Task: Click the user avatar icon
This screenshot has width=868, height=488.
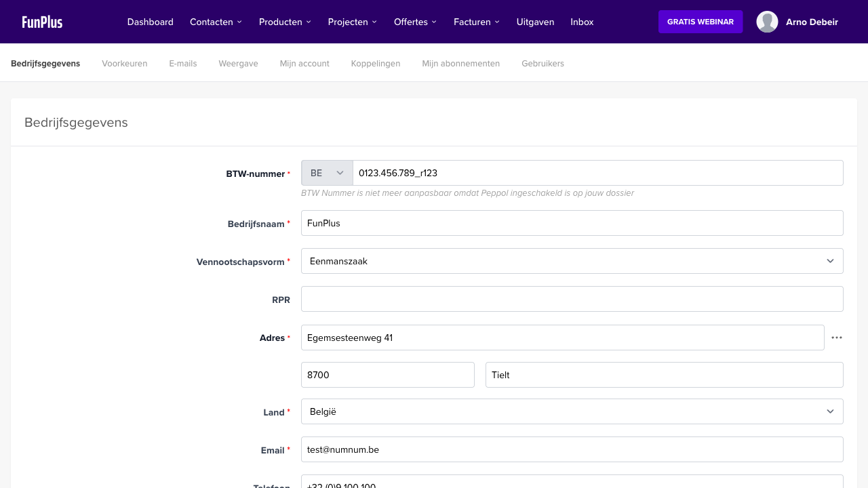Action: coord(767,22)
